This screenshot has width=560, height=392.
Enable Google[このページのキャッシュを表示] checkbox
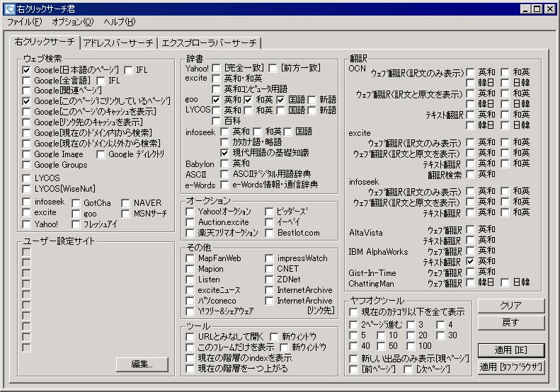point(26,112)
